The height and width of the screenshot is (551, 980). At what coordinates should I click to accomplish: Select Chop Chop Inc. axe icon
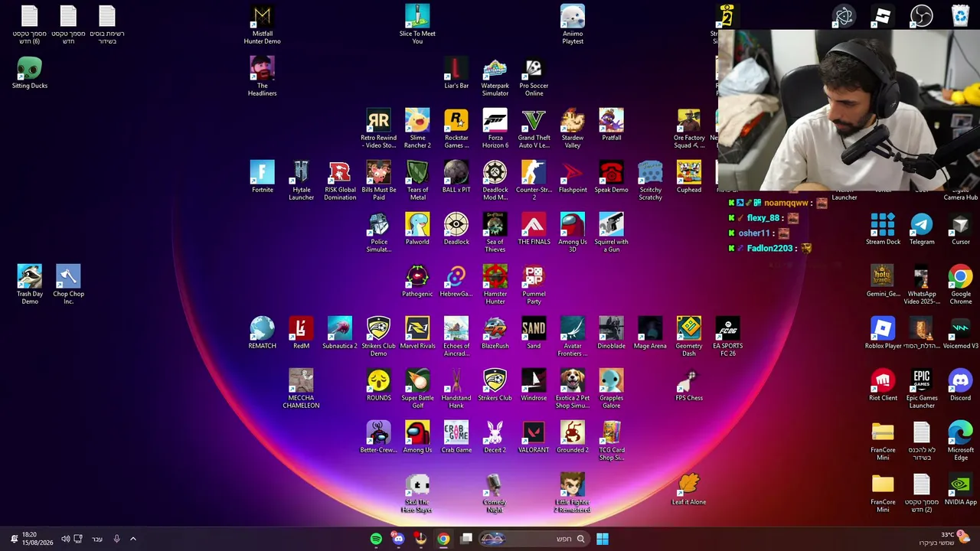68,285
